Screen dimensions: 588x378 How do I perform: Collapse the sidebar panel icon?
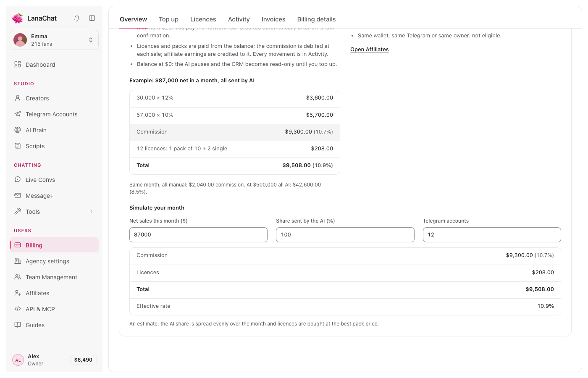92,18
